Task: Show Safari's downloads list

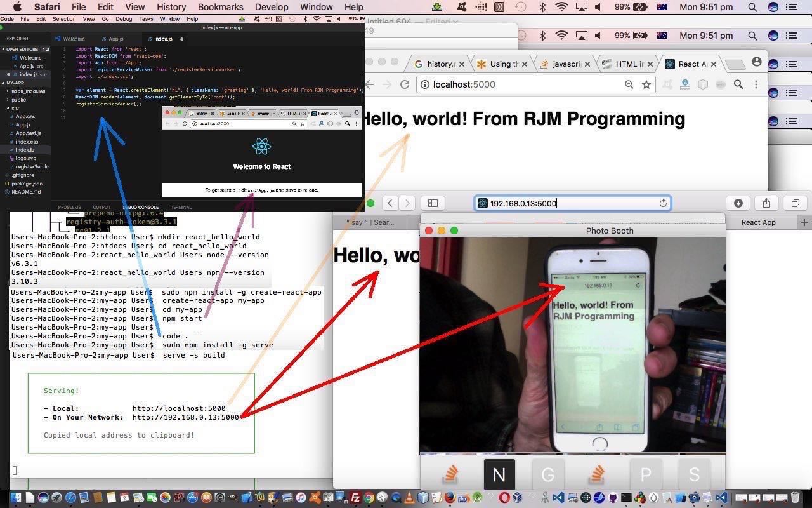Action: tap(738, 203)
